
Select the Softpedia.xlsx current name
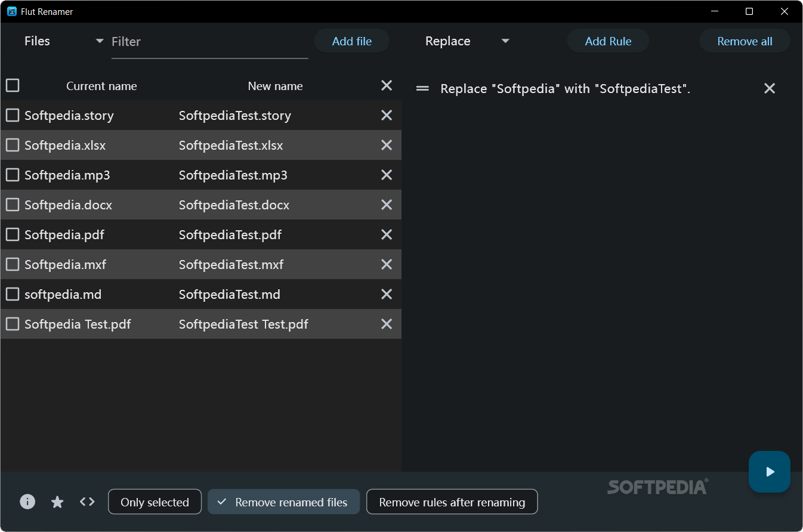[x=65, y=146]
